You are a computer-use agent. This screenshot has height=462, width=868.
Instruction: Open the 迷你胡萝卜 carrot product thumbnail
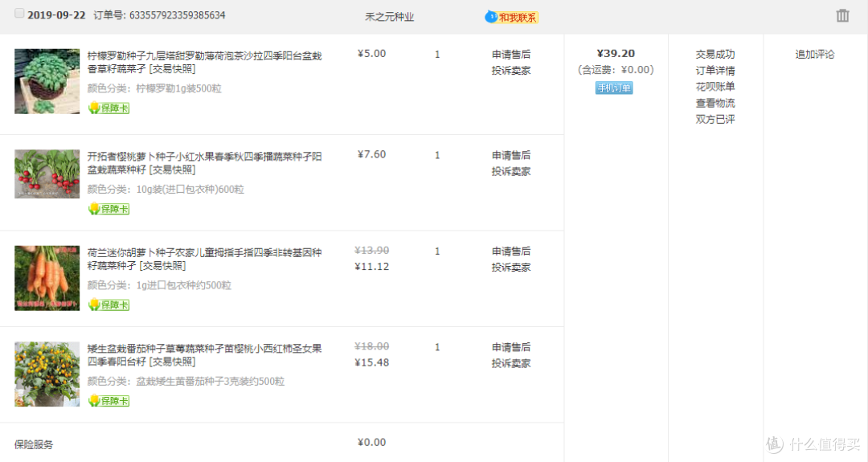(47, 278)
